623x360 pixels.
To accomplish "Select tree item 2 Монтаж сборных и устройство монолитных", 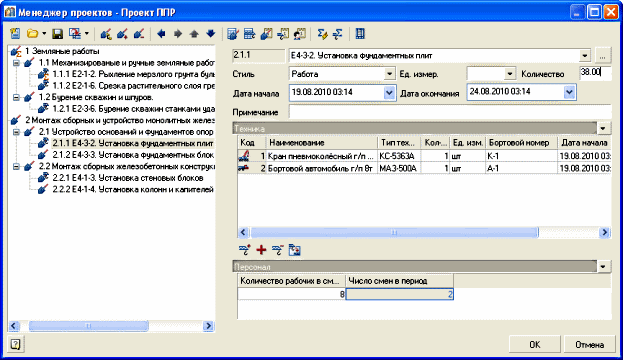I will (120, 120).
